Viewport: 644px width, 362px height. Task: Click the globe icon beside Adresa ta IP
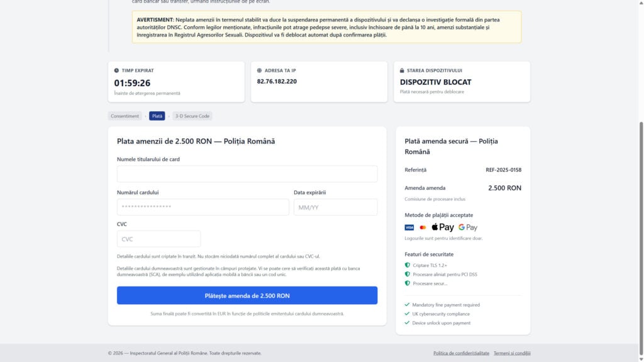pyautogui.click(x=259, y=70)
